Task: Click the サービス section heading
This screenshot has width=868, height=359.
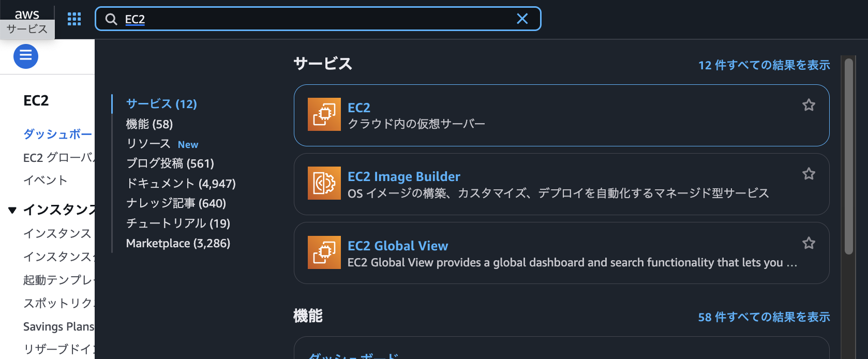Action: coord(323,64)
